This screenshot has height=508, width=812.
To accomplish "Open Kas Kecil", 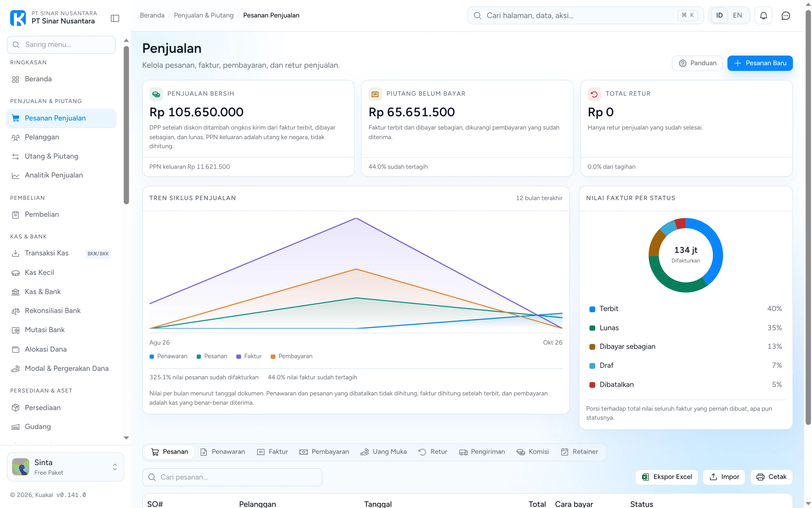I will (x=61, y=273).
